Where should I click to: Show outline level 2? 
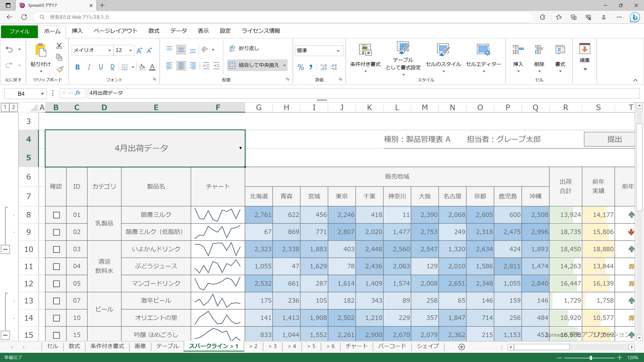13,107
